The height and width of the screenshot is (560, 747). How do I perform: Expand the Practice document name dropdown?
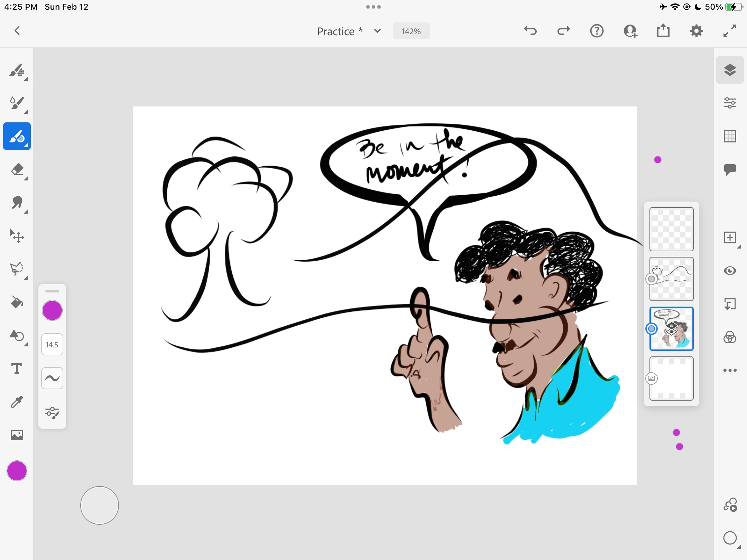click(x=377, y=31)
